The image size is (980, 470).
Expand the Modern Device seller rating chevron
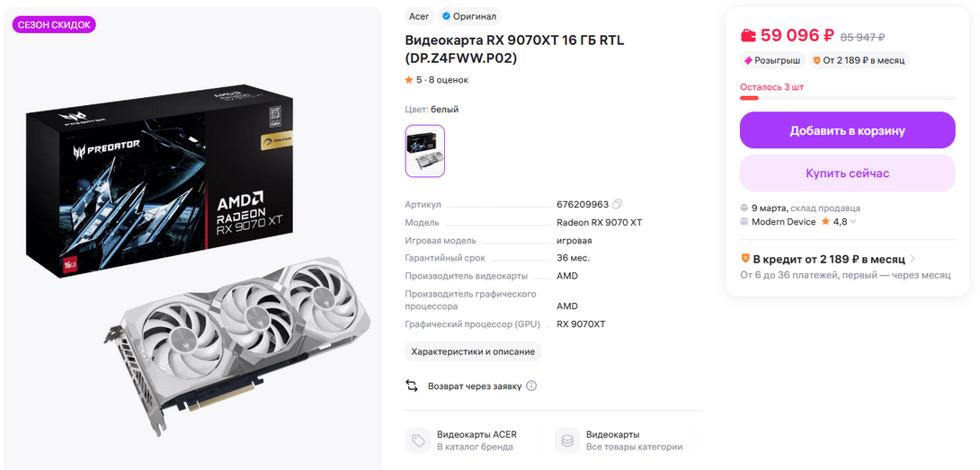[854, 222]
